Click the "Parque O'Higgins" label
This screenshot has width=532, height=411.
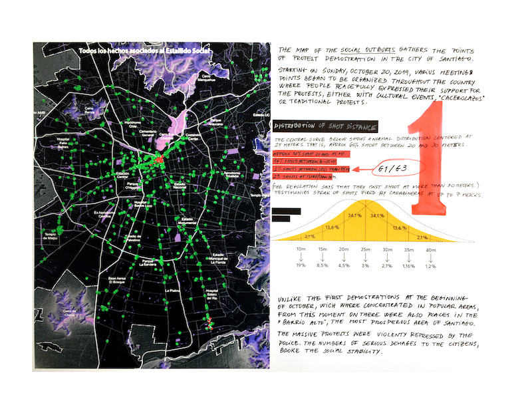point(133,186)
